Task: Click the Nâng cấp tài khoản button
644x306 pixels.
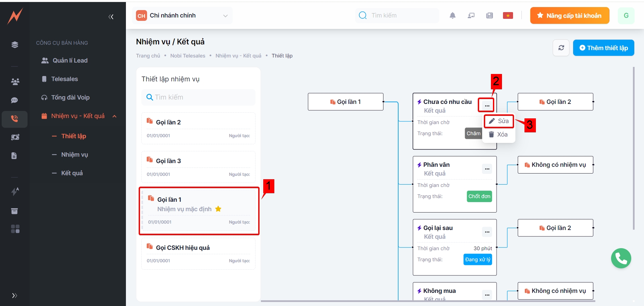Action: click(569, 15)
